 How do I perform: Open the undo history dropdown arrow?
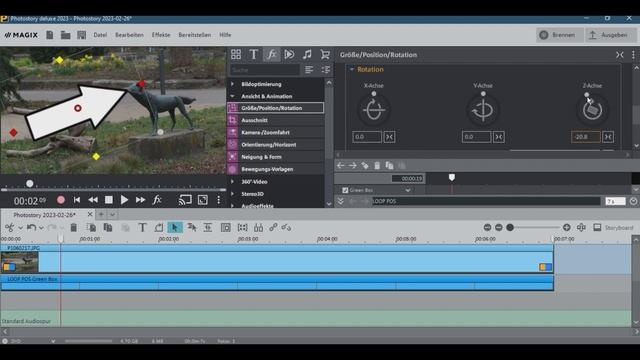coord(41,228)
